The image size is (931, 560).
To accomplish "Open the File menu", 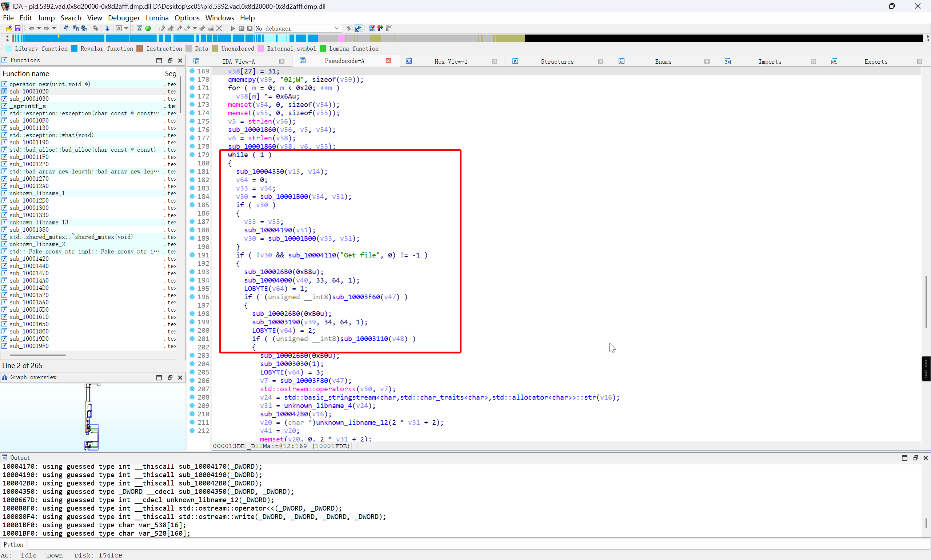I will point(8,18).
